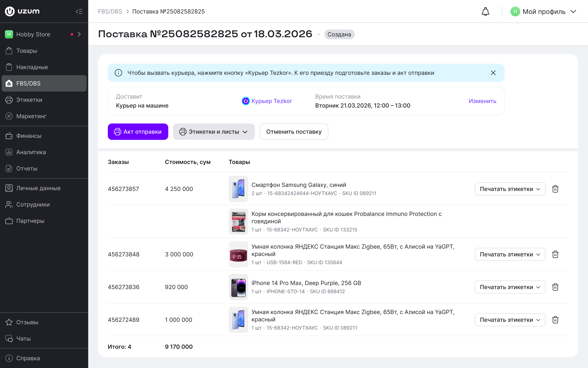This screenshot has width=588, height=368.
Task: Delete order 456273836 with its trash icon
Action: (555, 287)
